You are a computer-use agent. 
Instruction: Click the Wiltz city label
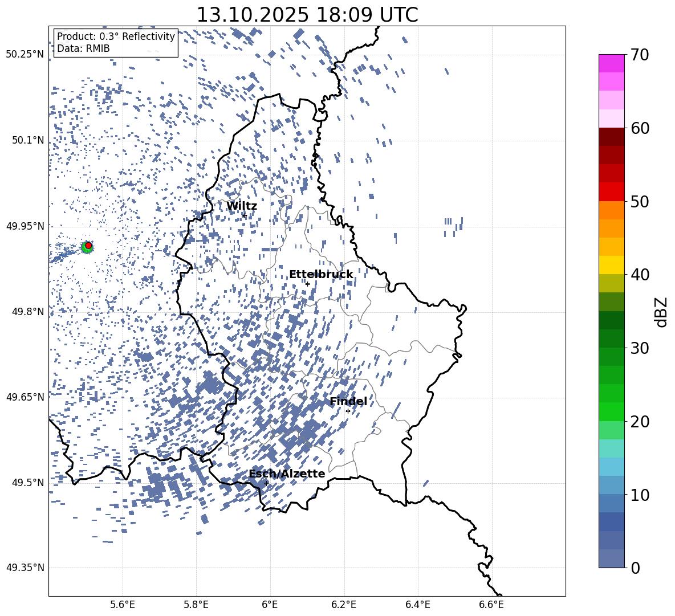pos(242,206)
